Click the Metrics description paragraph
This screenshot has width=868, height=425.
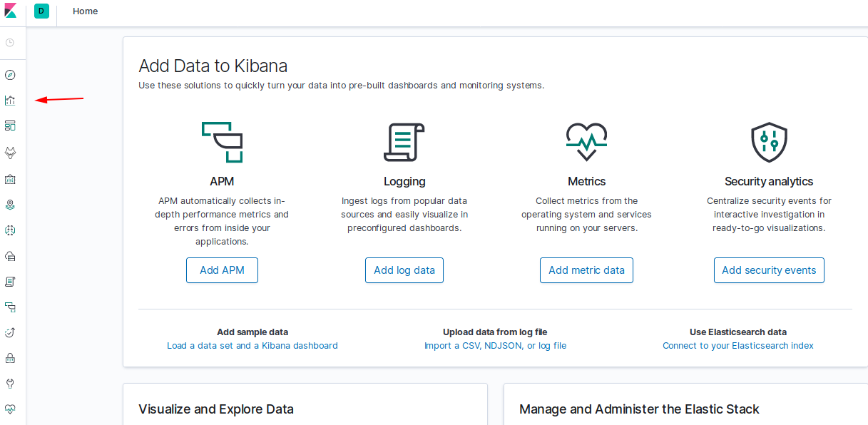point(586,215)
